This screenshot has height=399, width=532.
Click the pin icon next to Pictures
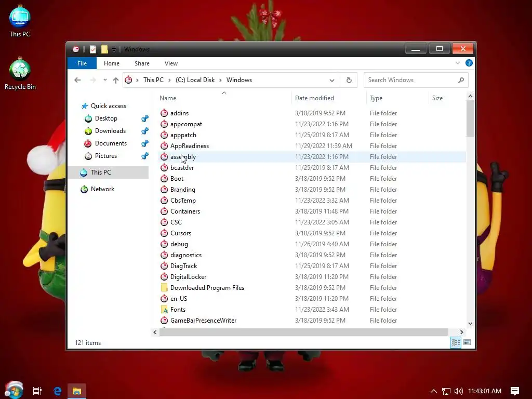[x=145, y=156]
